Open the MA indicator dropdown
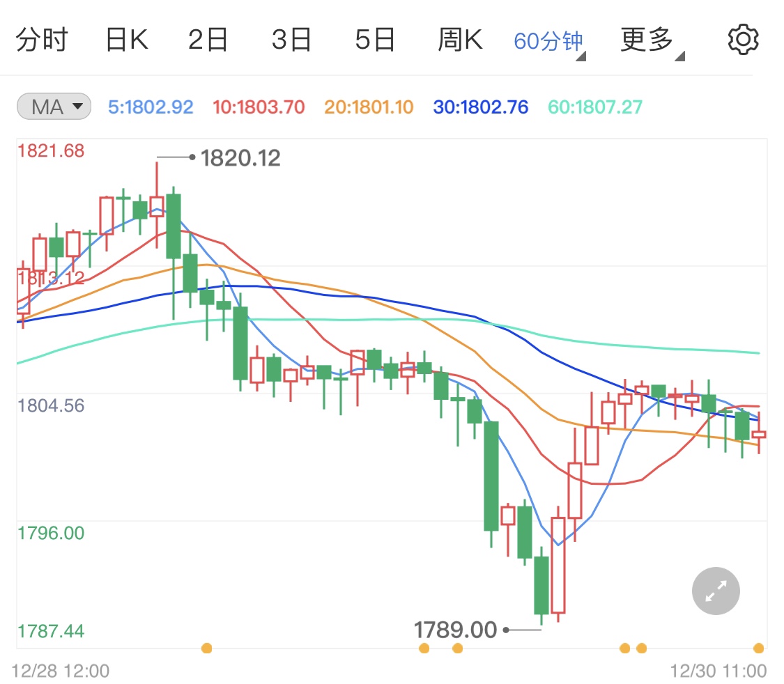Screen dimensions: 784x684 point(53,105)
